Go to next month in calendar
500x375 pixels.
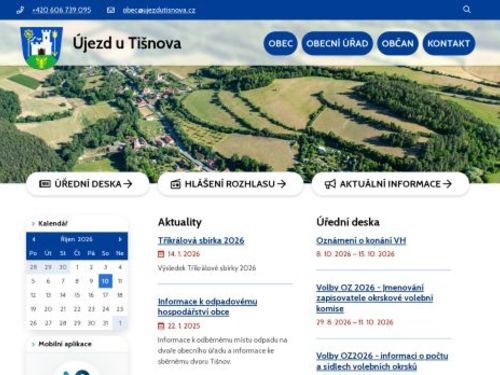120,239
